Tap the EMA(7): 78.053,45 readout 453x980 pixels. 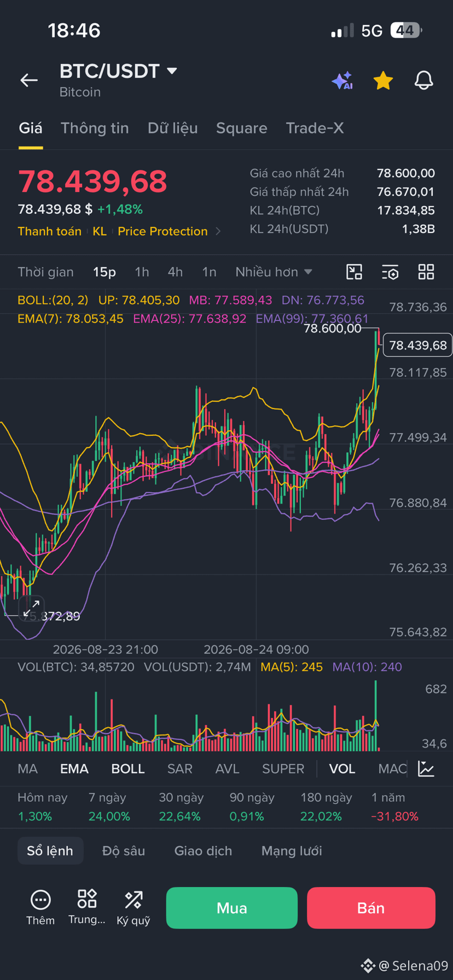[x=70, y=318]
